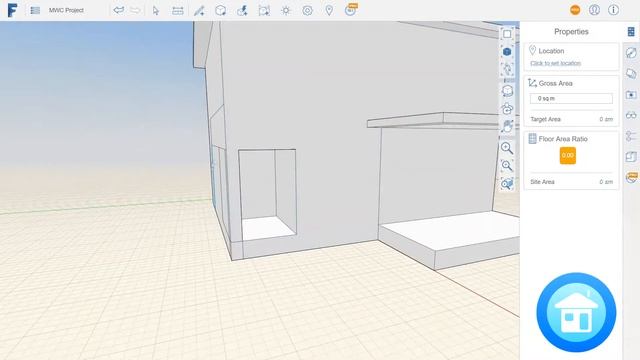Open the Group tools icon

[264, 11]
